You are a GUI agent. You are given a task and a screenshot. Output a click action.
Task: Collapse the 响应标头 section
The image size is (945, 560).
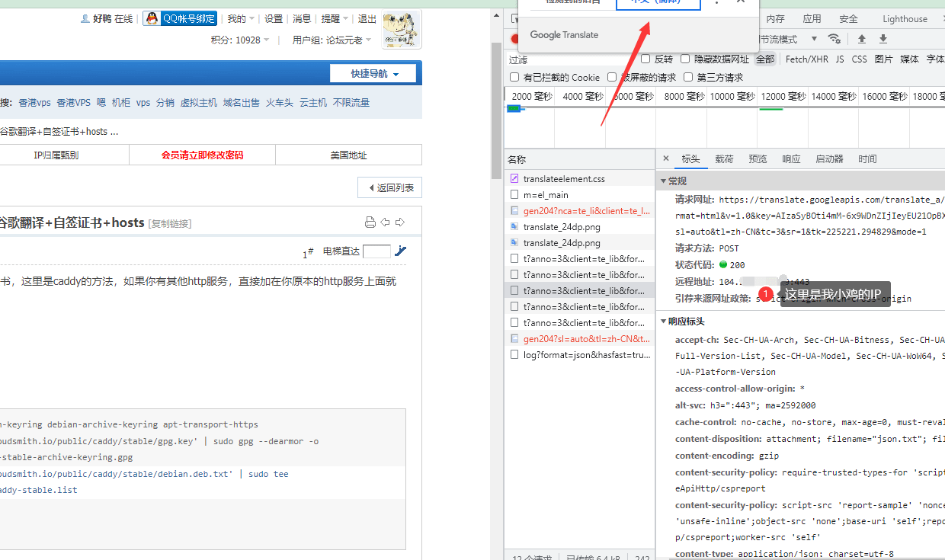click(x=664, y=321)
